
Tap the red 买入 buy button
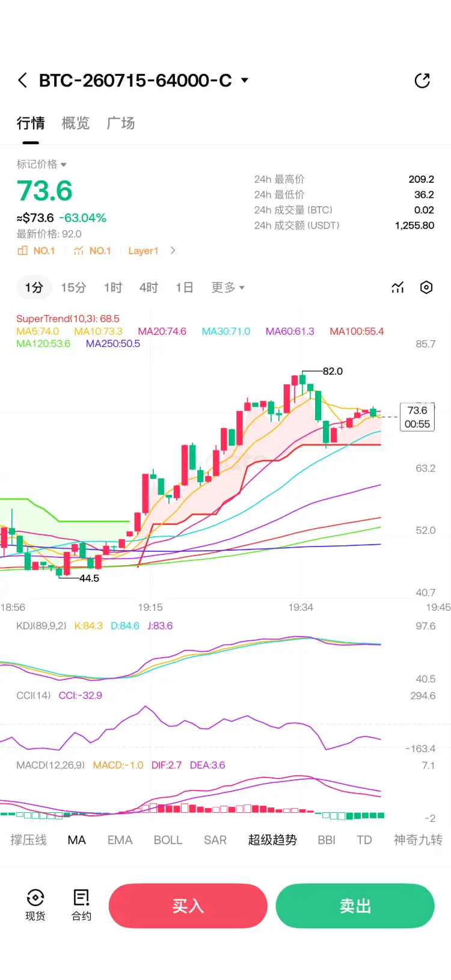[x=188, y=906]
